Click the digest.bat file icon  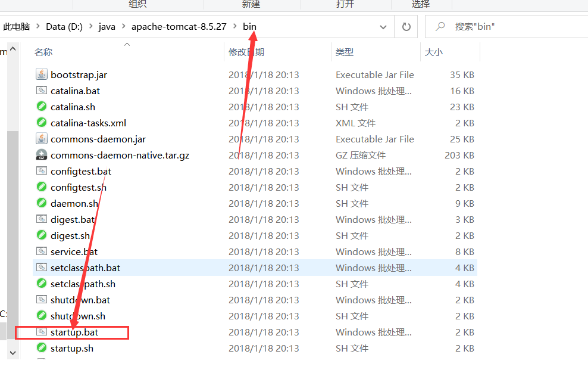point(42,219)
